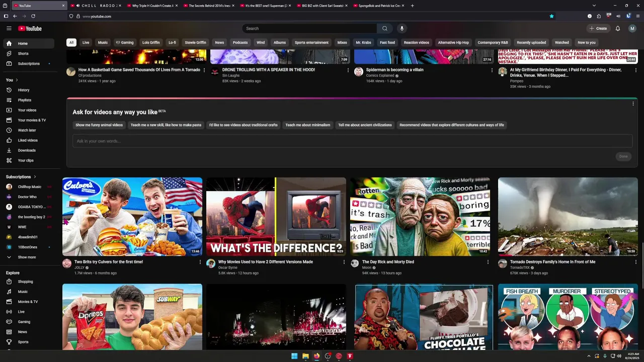
Task: Open the JOLLY channel link
Action: click(x=79, y=267)
